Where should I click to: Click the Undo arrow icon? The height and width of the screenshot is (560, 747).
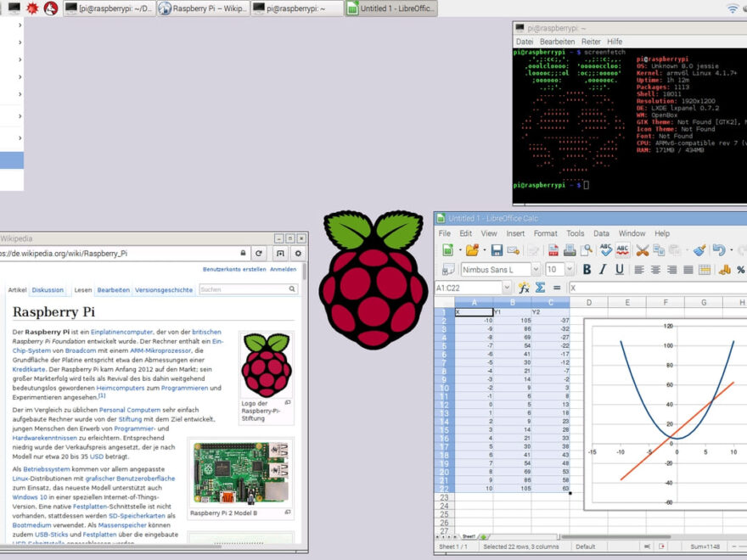tap(719, 250)
